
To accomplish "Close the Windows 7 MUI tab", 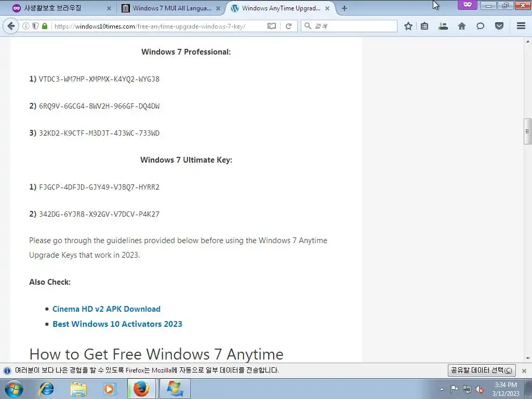I will [218, 8].
